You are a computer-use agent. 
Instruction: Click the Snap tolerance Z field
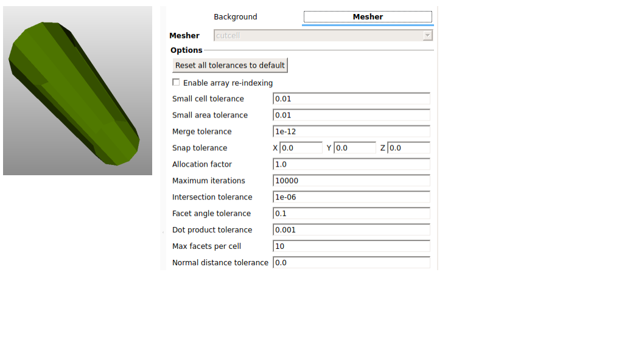408,148
